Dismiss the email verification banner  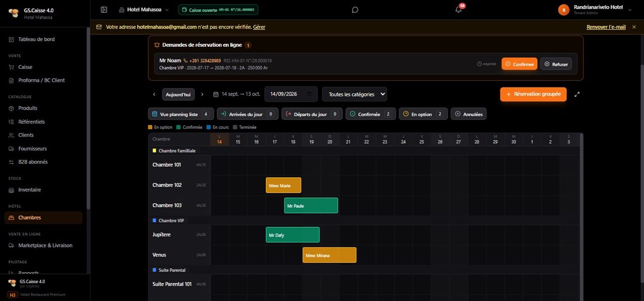coord(634,27)
